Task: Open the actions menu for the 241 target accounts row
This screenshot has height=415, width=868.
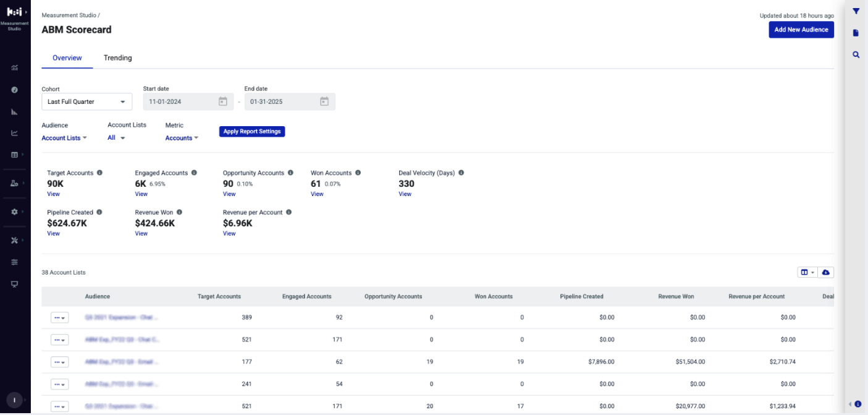Action: point(59,384)
